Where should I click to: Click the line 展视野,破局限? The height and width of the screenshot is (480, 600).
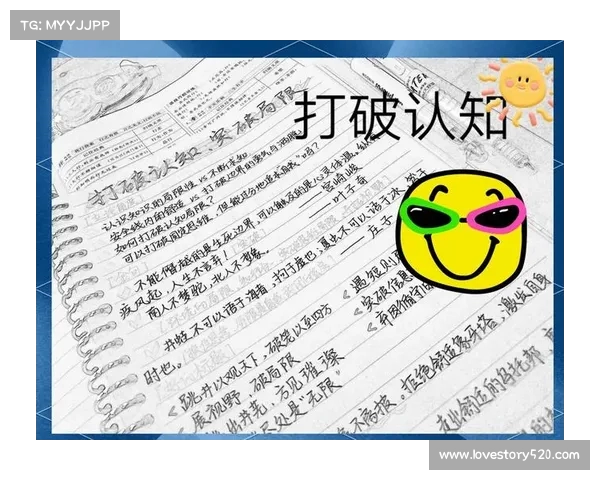245,390
